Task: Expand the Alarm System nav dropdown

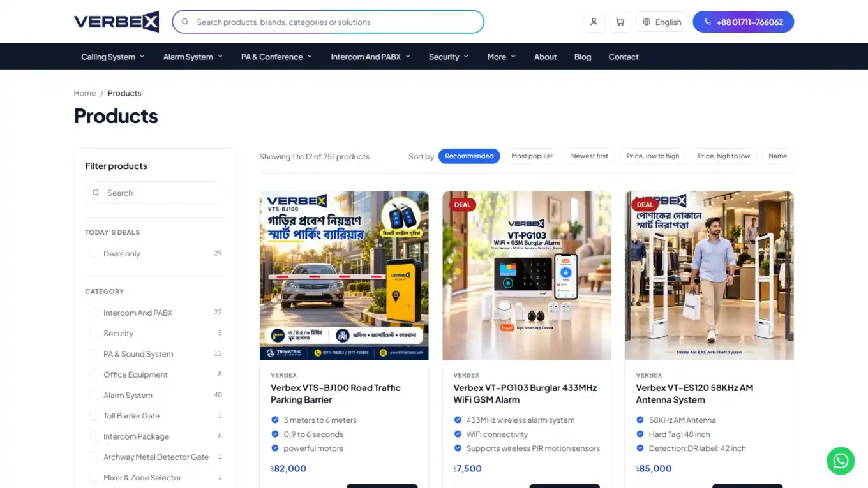Action: click(x=193, y=57)
